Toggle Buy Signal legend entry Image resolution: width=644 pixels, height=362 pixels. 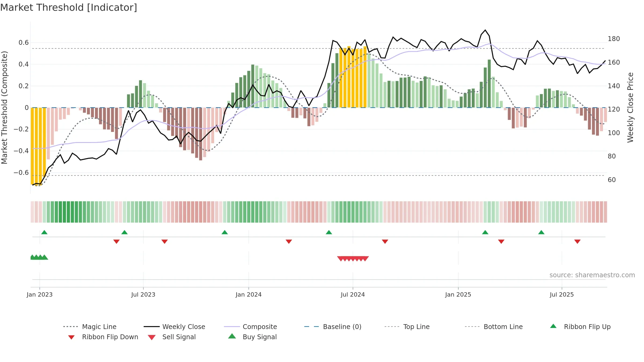pyautogui.click(x=252, y=337)
